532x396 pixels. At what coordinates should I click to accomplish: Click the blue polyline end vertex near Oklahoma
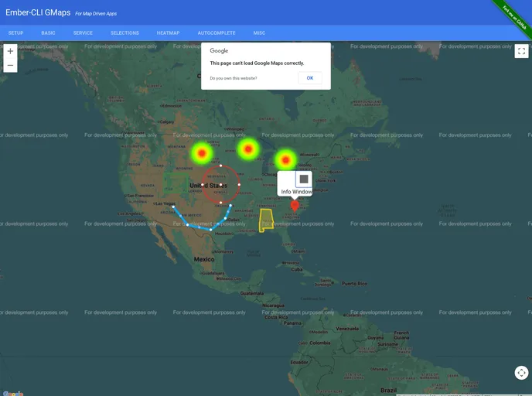click(230, 205)
